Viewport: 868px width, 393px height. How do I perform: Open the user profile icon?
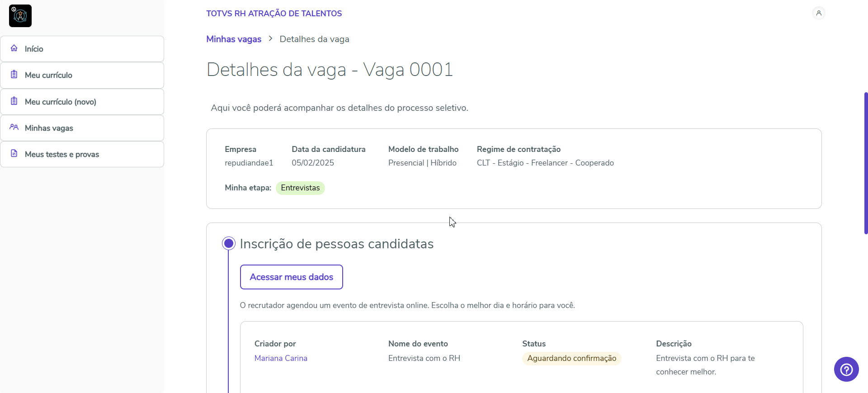(x=818, y=13)
